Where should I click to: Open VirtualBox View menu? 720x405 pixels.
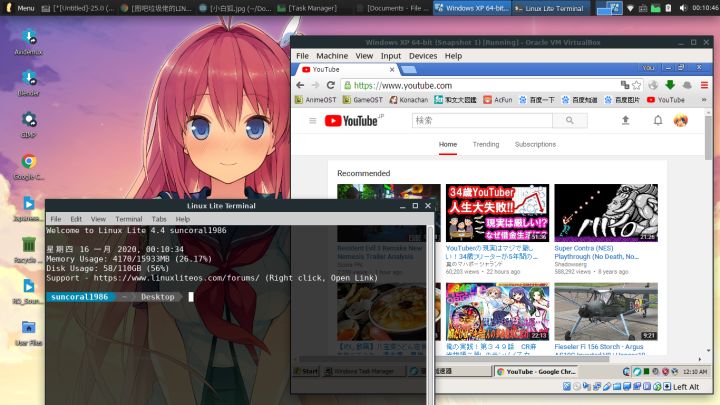364,56
